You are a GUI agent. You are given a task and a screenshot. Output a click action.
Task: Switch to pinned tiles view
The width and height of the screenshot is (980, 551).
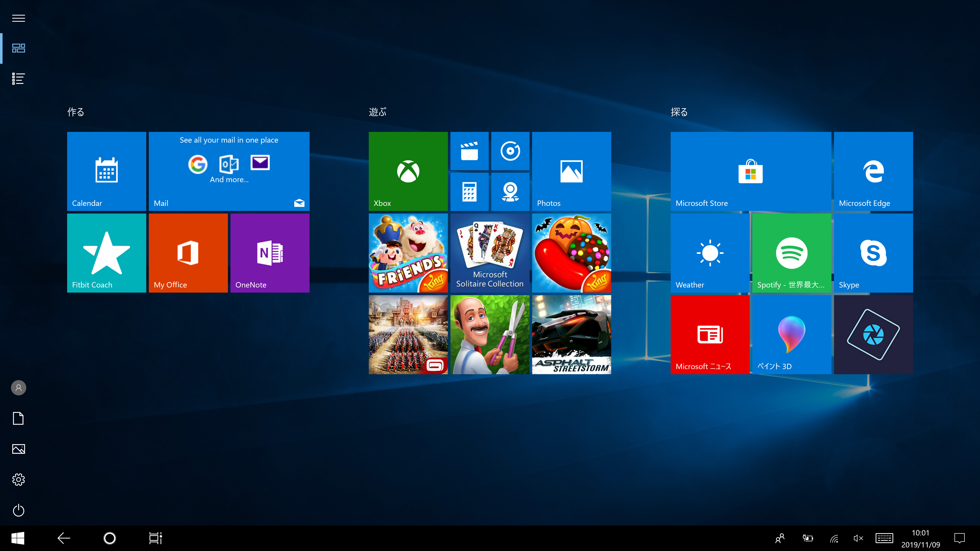pyautogui.click(x=18, y=48)
